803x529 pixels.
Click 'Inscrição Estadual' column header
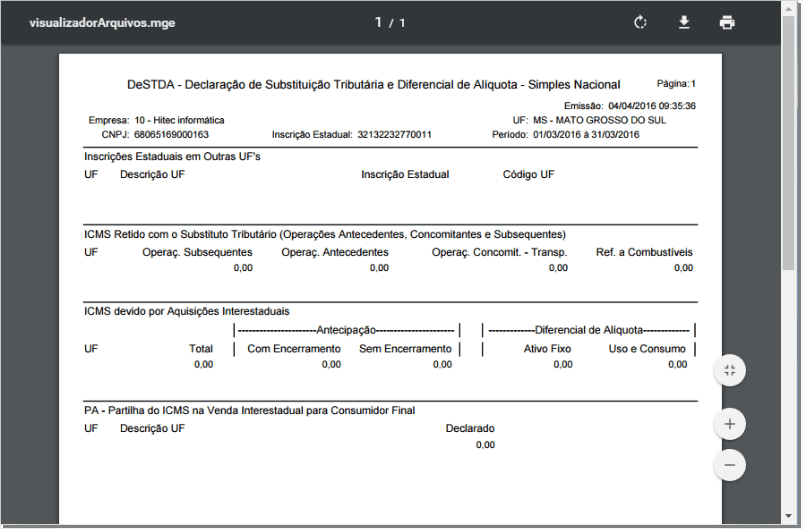tap(405, 175)
